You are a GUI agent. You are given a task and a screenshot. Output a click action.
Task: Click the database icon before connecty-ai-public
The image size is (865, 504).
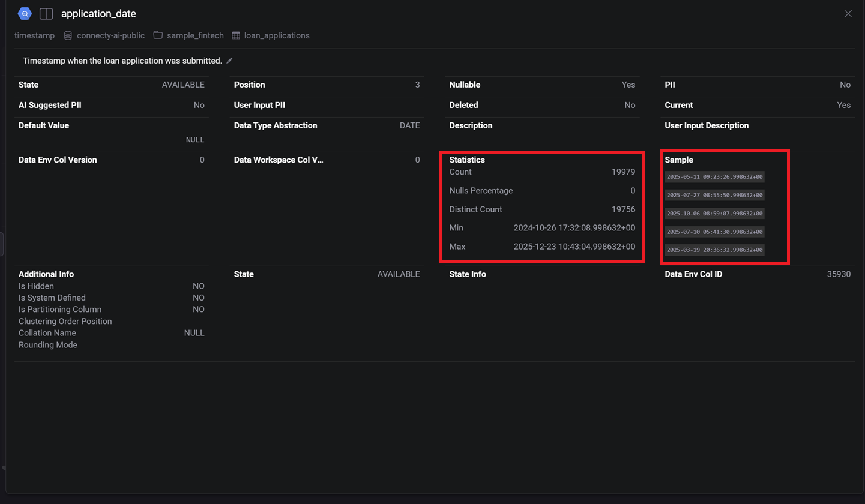pyautogui.click(x=68, y=35)
